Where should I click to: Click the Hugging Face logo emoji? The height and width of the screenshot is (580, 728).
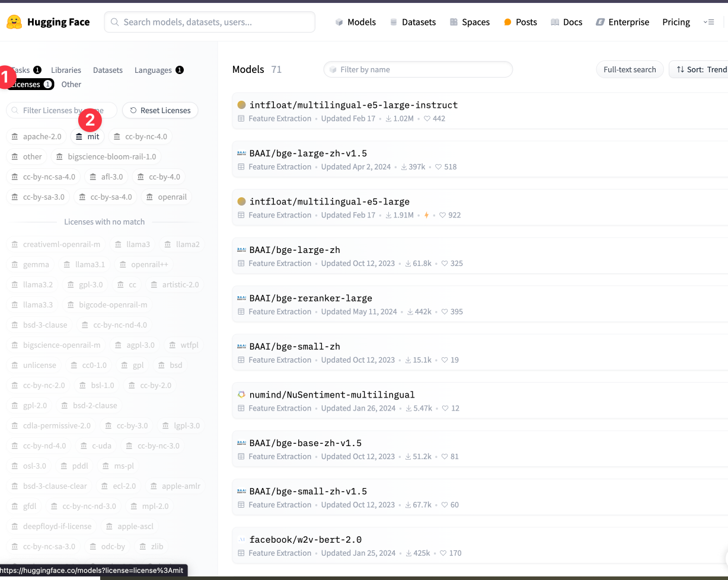click(x=14, y=22)
